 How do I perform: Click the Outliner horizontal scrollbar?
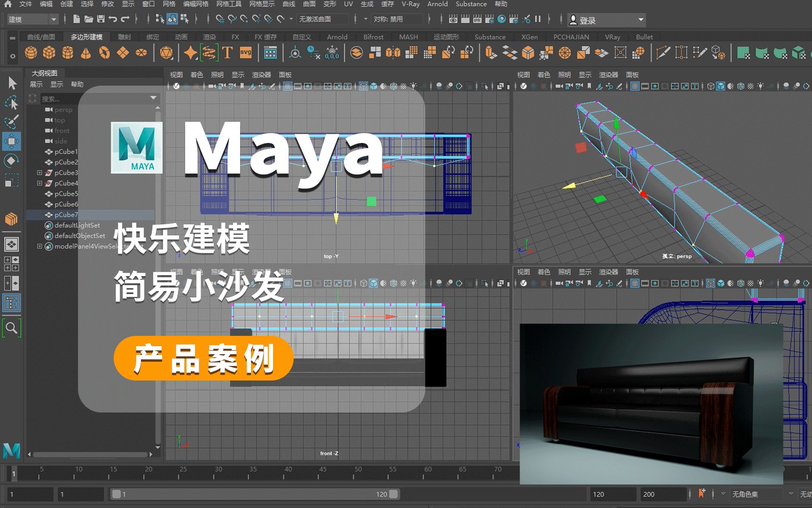[x=89, y=454]
